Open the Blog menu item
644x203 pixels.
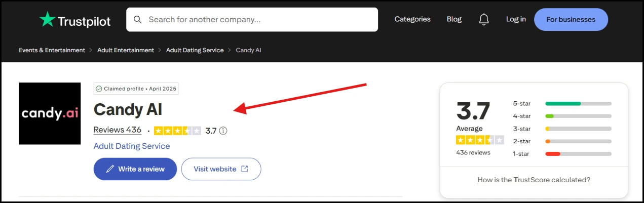point(454,19)
